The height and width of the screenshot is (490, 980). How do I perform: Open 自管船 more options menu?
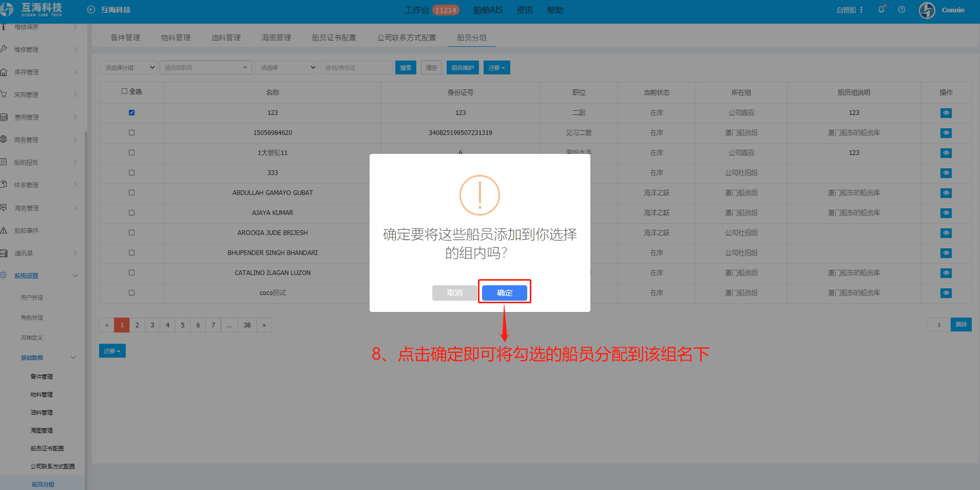861,10
